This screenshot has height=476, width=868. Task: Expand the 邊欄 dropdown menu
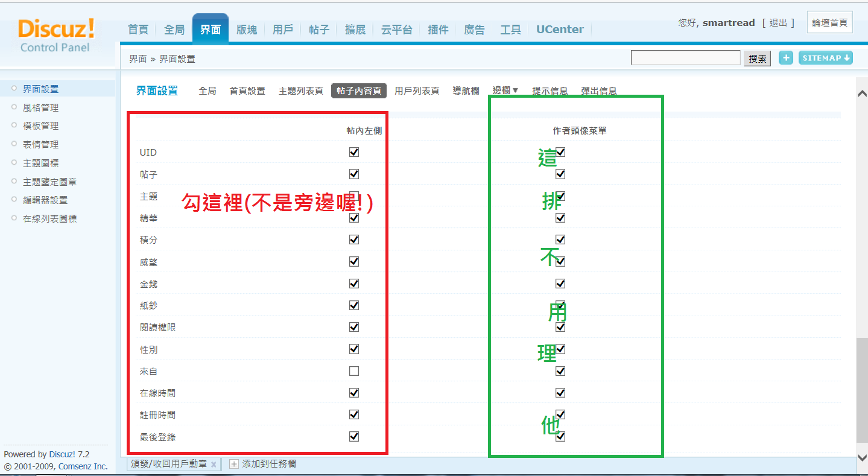click(x=505, y=90)
